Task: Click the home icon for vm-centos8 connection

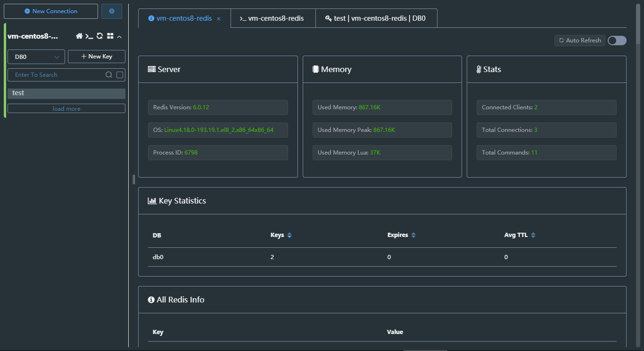Action: [x=79, y=36]
